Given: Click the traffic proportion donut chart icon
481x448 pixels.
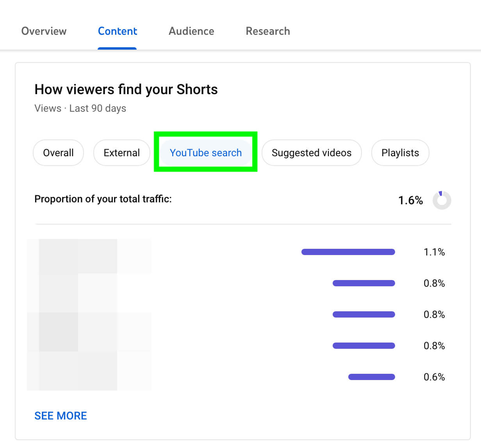Looking at the screenshot, I should [x=442, y=200].
